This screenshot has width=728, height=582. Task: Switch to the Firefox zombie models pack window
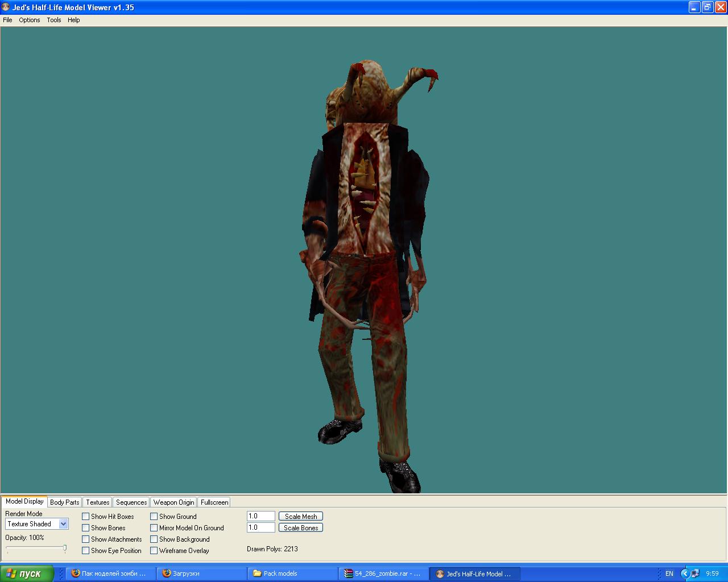tap(110, 573)
